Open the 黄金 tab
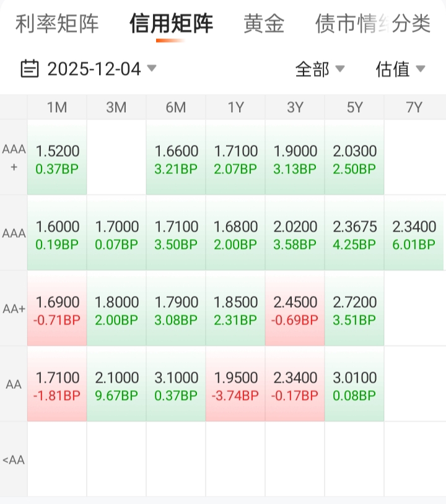 tap(264, 24)
